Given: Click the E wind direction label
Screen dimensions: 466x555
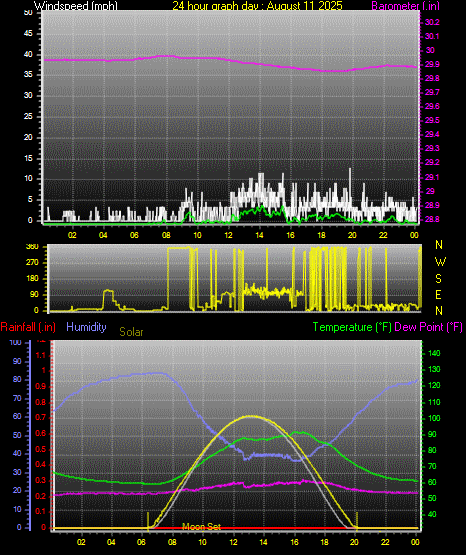Looking at the screenshot, I should pyautogui.click(x=438, y=294).
